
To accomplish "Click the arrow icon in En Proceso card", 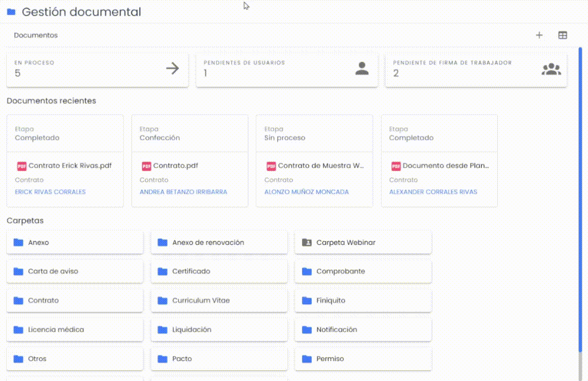I will 173,68.
